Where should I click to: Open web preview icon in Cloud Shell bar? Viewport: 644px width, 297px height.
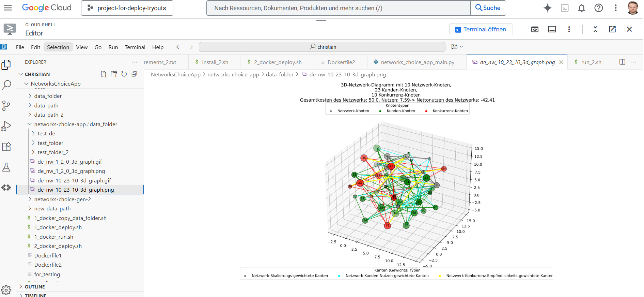click(535, 29)
